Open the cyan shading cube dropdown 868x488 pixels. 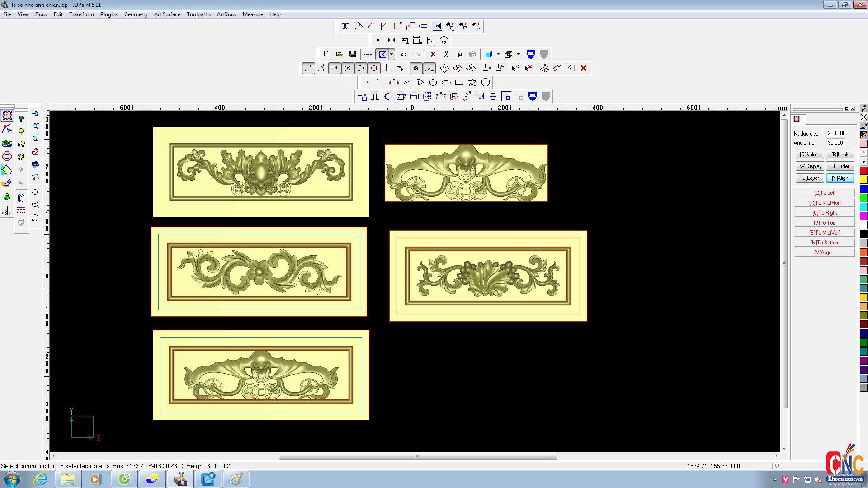pos(498,54)
